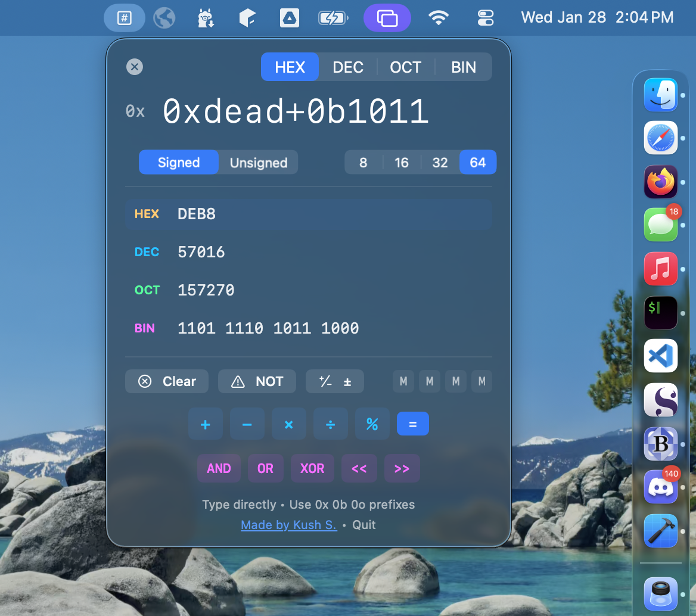Select 8-bit width
This screenshot has width=696, height=616.
(363, 162)
